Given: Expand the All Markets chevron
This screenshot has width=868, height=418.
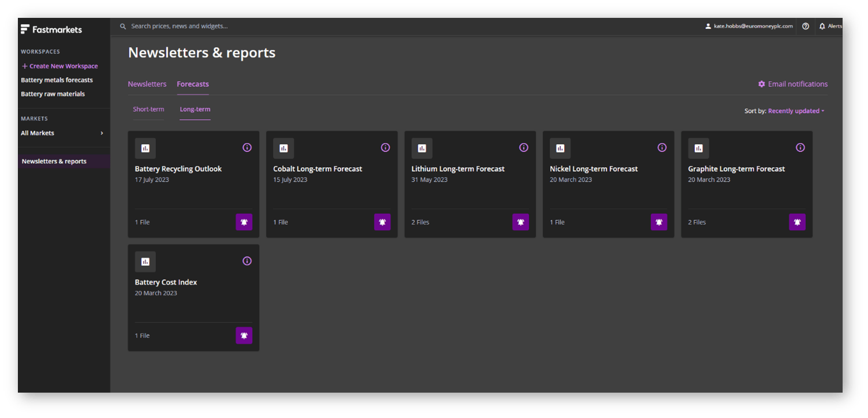Looking at the screenshot, I should pos(102,133).
